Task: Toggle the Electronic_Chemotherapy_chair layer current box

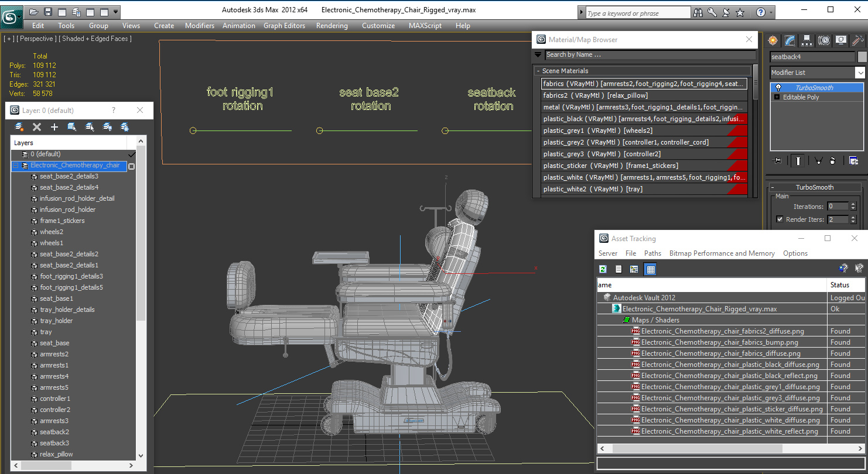Action: (x=131, y=166)
